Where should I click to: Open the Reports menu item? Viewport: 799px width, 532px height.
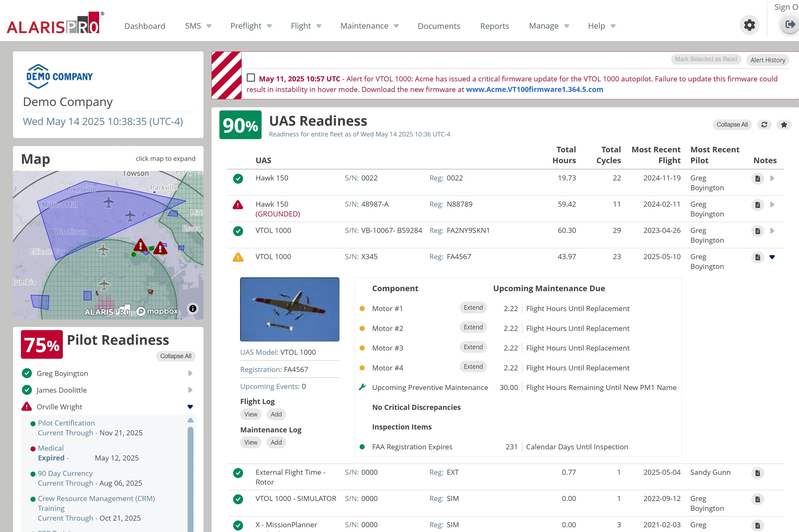coord(494,26)
